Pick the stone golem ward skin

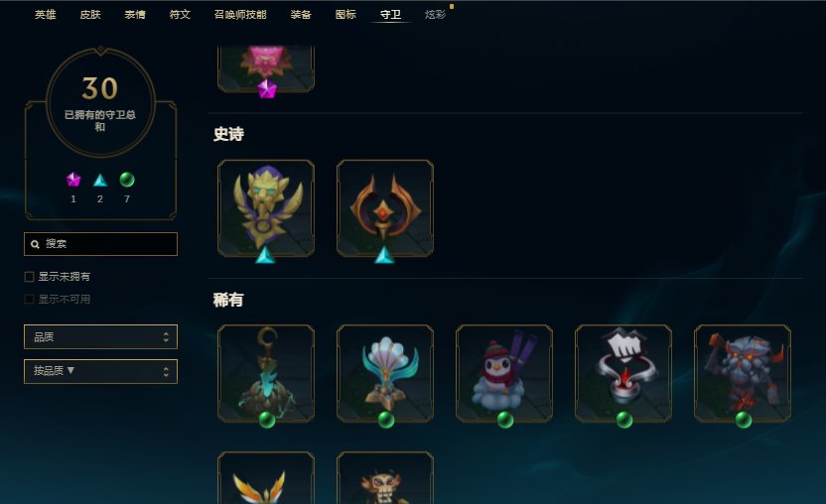click(x=743, y=373)
